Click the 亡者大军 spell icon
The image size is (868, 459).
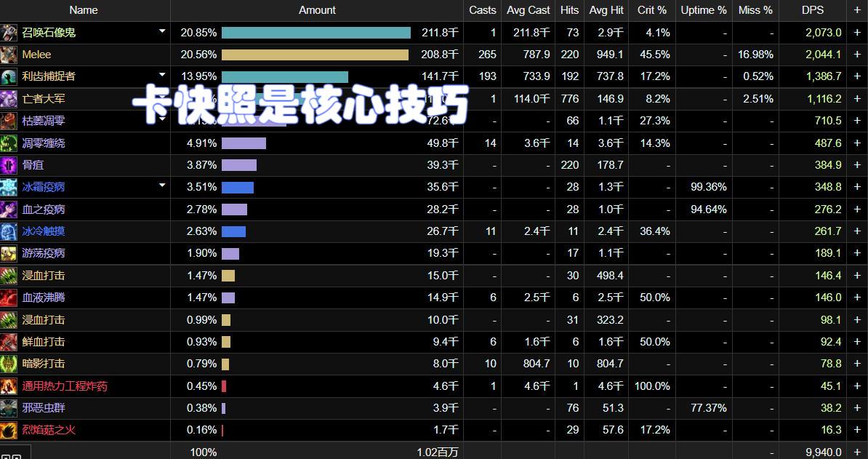tap(9, 99)
